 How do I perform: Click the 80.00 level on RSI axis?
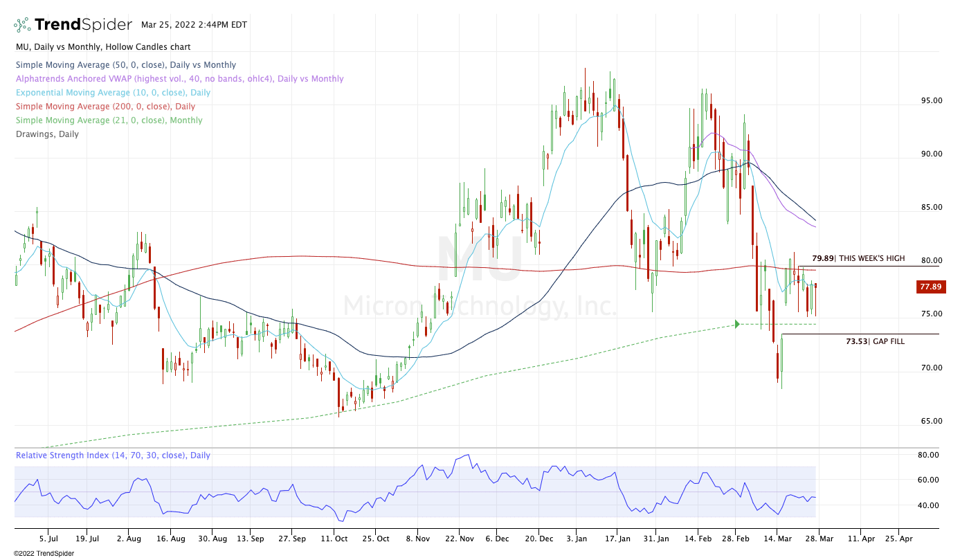[x=928, y=455]
